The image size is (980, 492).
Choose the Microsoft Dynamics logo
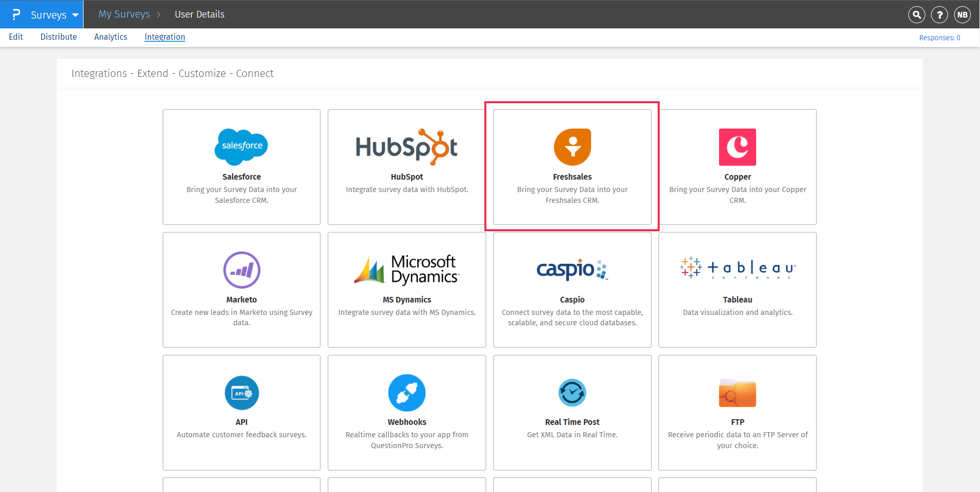click(x=406, y=269)
